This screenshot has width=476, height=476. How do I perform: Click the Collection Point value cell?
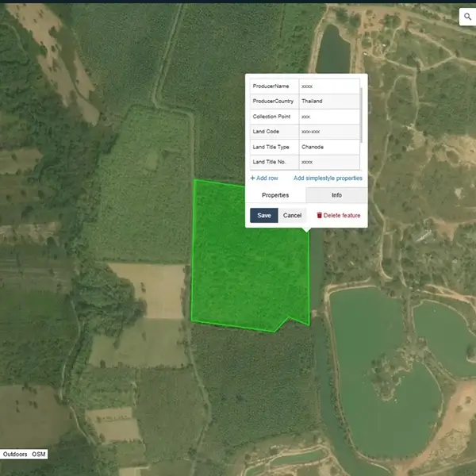pyautogui.click(x=329, y=117)
